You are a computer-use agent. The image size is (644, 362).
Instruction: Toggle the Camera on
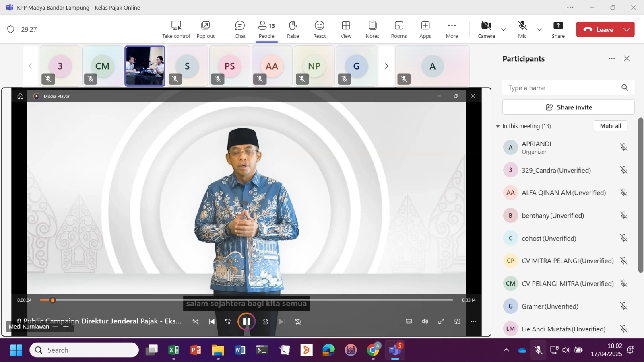[486, 29]
